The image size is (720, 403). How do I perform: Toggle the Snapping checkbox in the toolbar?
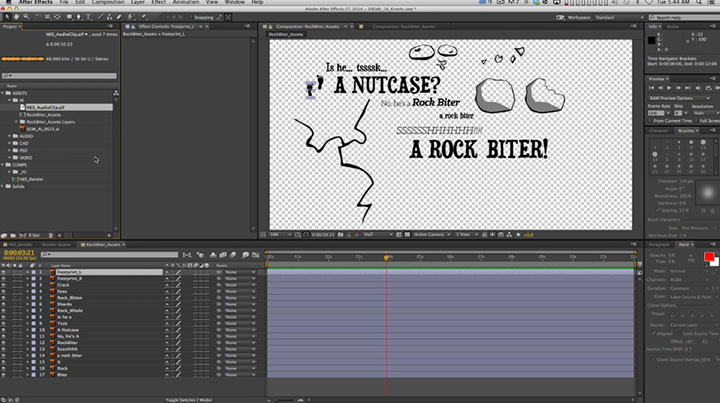(191, 17)
